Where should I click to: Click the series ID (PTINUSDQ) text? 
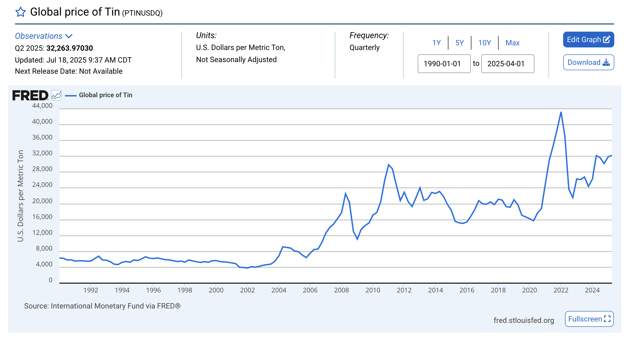coord(142,13)
